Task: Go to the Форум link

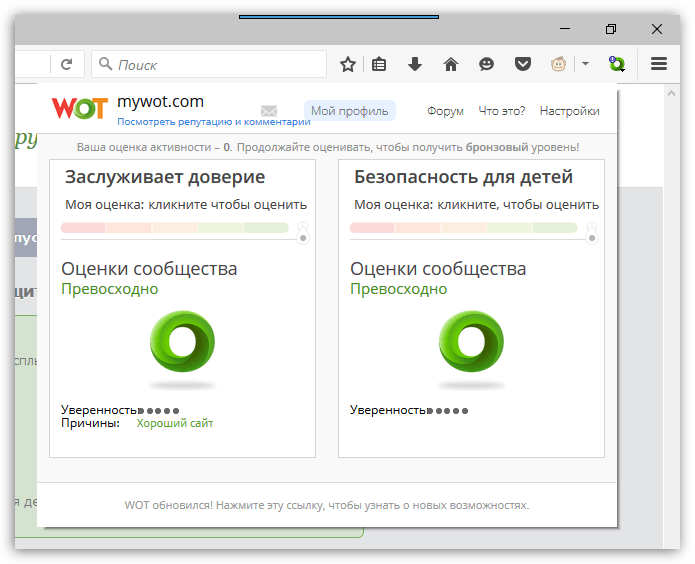Action: coord(445,111)
